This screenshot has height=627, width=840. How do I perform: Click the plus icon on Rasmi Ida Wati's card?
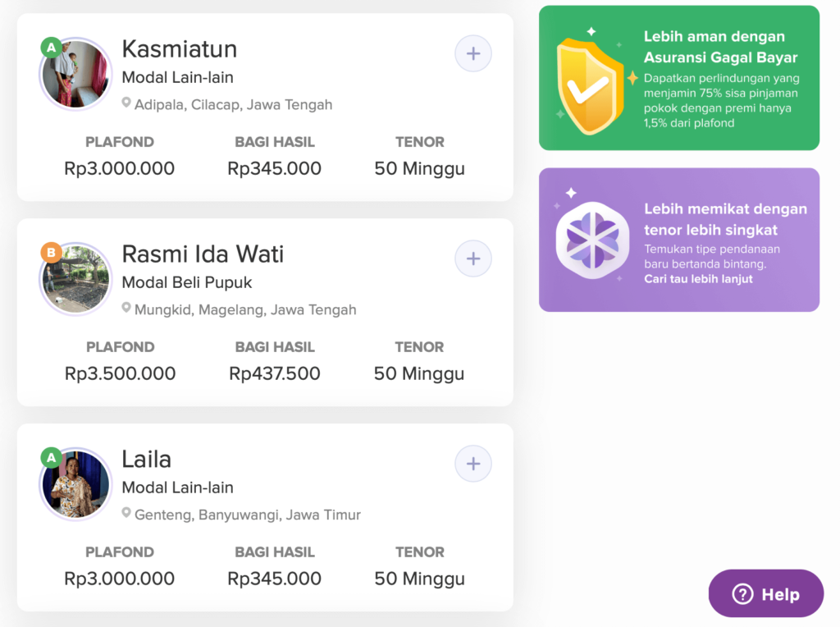pyautogui.click(x=472, y=258)
